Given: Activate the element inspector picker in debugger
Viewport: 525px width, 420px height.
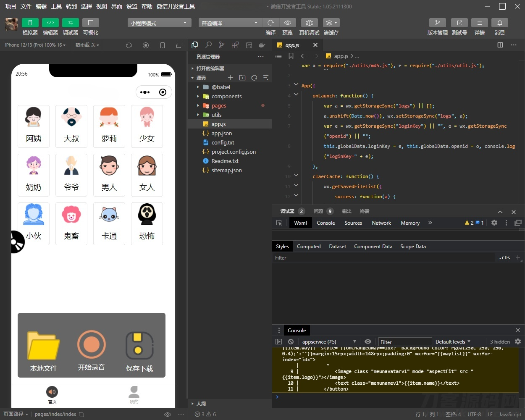Looking at the screenshot, I should click(279, 223).
